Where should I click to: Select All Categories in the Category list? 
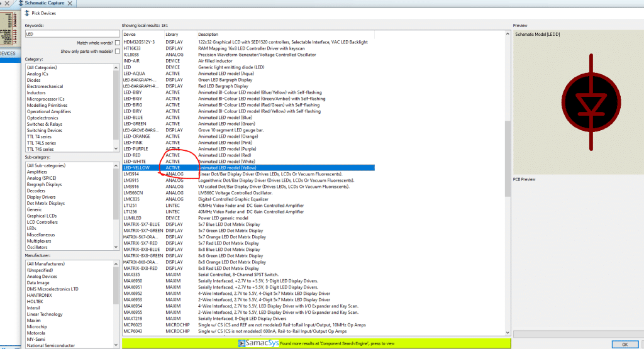click(42, 67)
